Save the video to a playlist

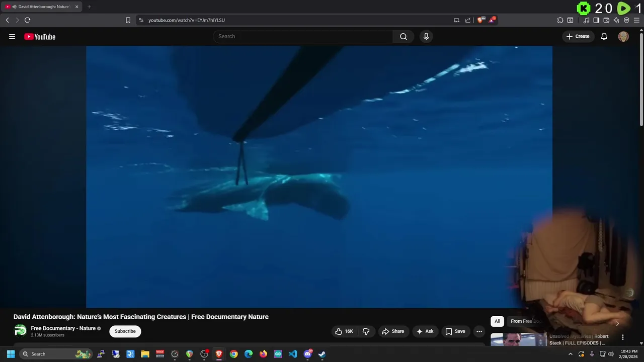point(455,331)
